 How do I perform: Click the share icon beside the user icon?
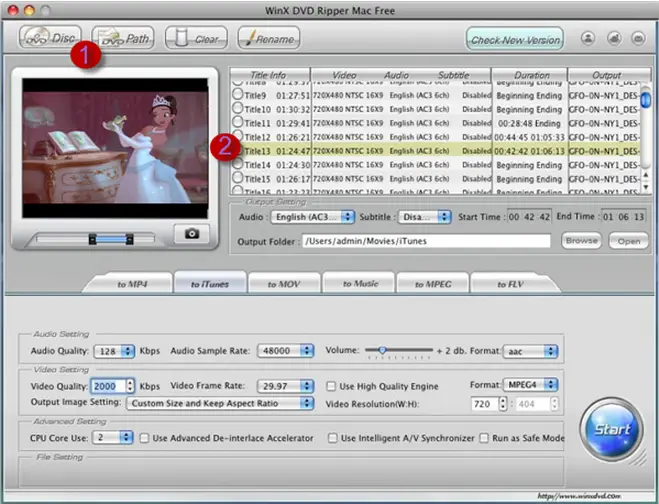pos(614,38)
